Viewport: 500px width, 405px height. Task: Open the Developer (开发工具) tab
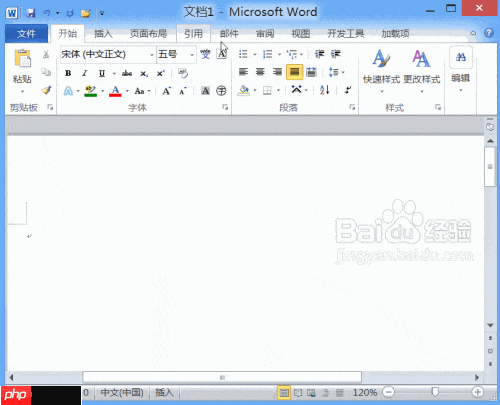tap(345, 33)
